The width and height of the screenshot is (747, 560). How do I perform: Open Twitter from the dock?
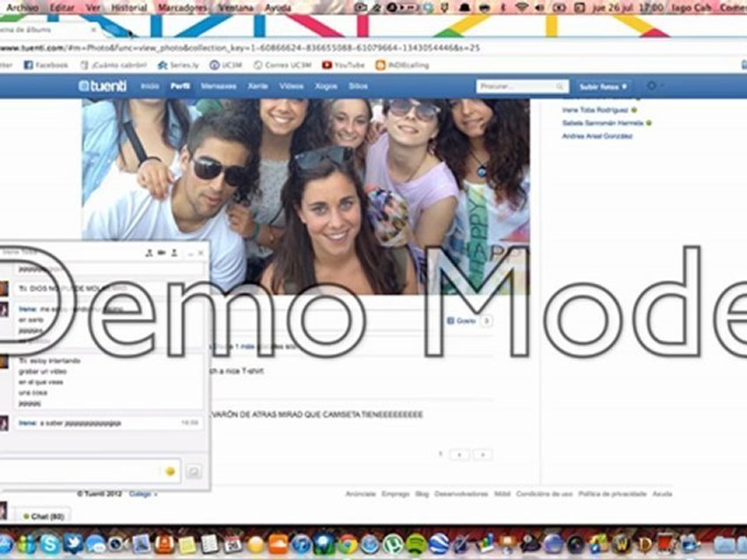coord(72,543)
